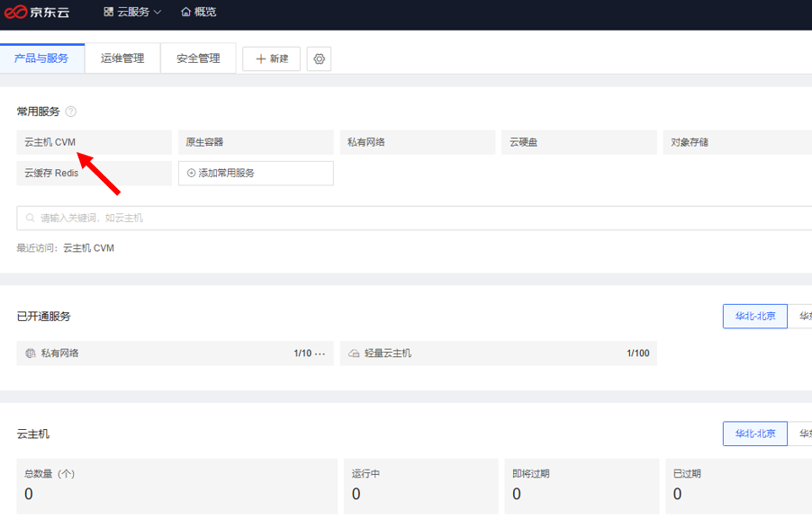Click 总数量 (个) card
This screenshot has width=812, height=528.
(x=176, y=487)
